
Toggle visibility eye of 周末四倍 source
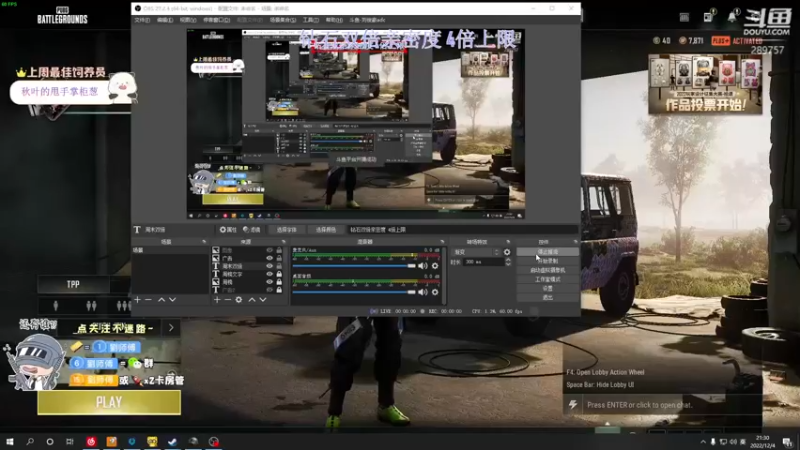click(269, 266)
